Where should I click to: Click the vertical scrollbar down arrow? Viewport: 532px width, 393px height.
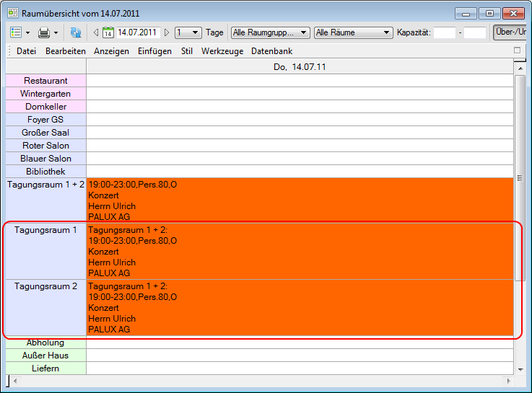(x=520, y=368)
